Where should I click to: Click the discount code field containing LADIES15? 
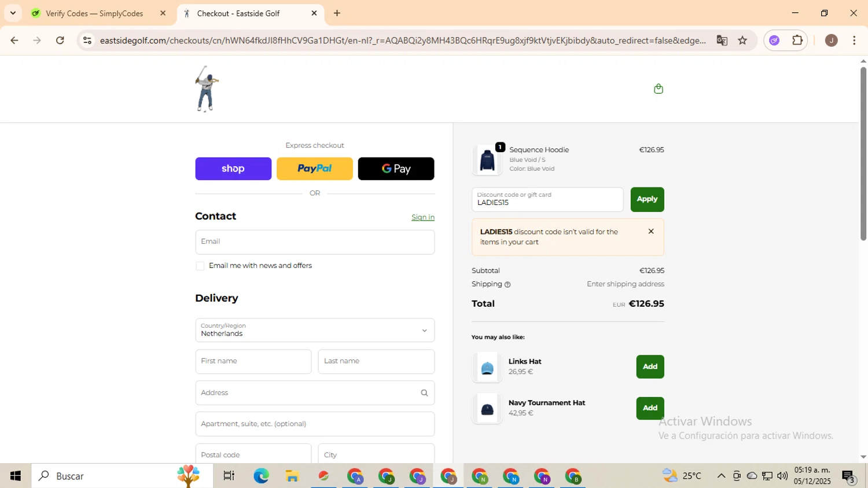click(x=547, y=199)
